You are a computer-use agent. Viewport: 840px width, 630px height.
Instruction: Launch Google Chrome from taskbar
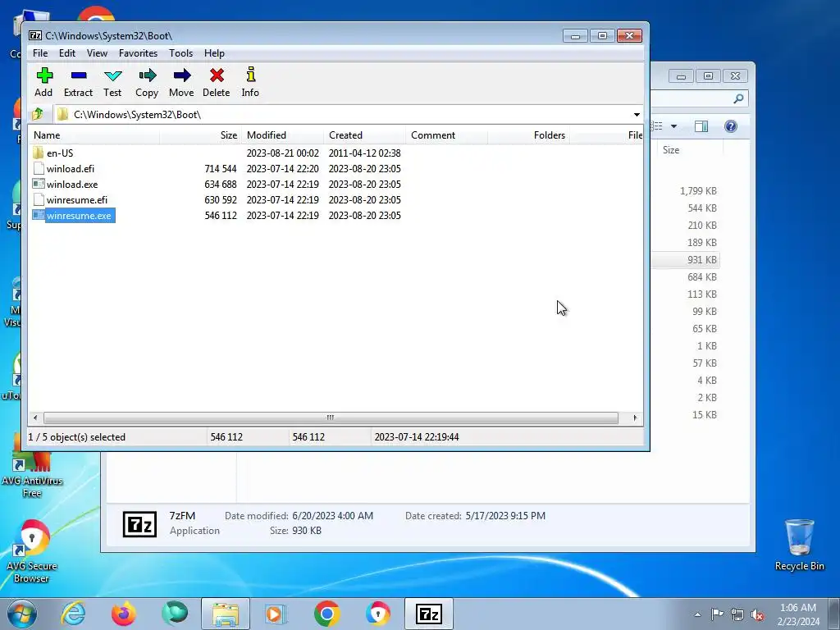pos(326,614)
